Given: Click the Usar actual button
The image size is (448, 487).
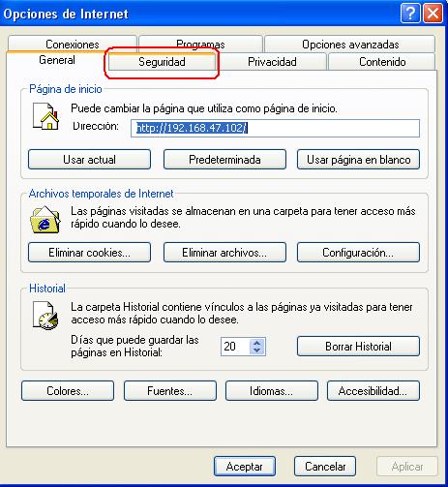Looking at the screenshot, I should [89, 160].
